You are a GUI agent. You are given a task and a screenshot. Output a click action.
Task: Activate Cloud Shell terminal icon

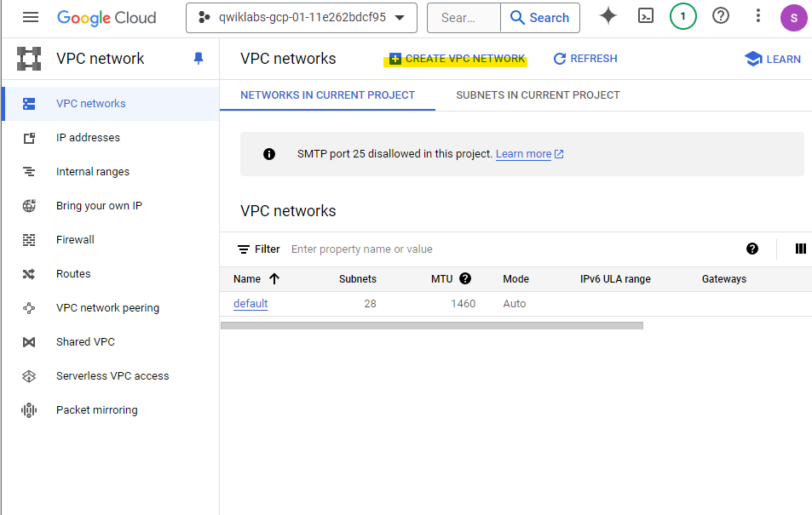[x=645, y=16]
